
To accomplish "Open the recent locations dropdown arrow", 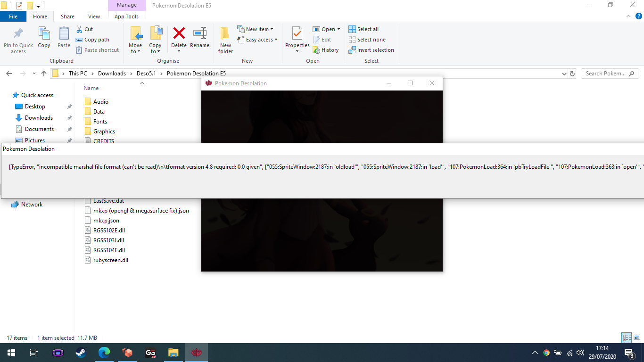I will click(x=34, y=74).
